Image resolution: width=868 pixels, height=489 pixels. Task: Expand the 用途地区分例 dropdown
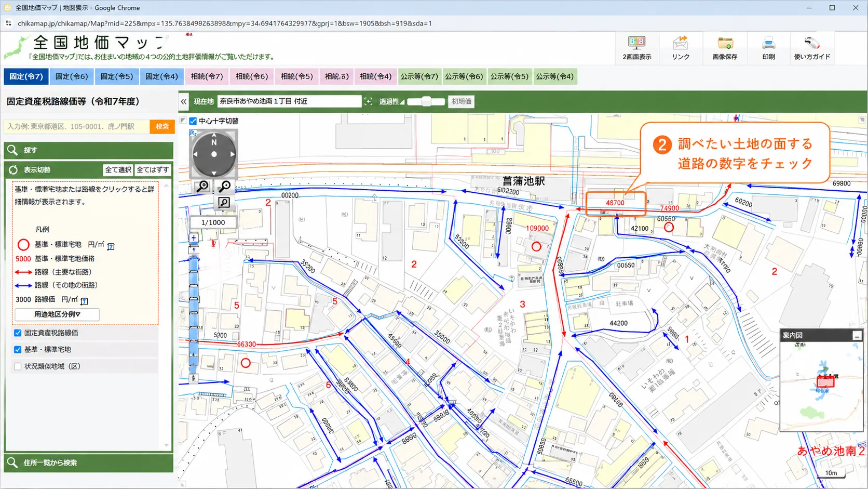57,314
